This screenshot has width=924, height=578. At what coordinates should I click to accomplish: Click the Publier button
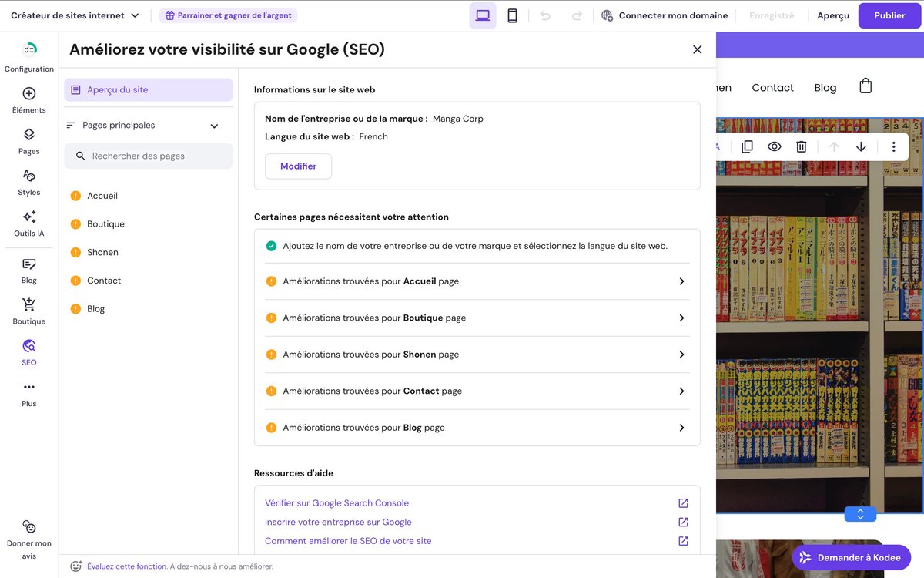[x=889, y=15]
